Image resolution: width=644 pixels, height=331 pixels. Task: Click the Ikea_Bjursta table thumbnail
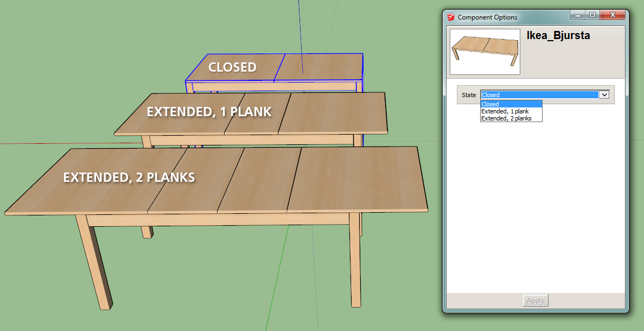pyautogui.click(x=485, y=52)
